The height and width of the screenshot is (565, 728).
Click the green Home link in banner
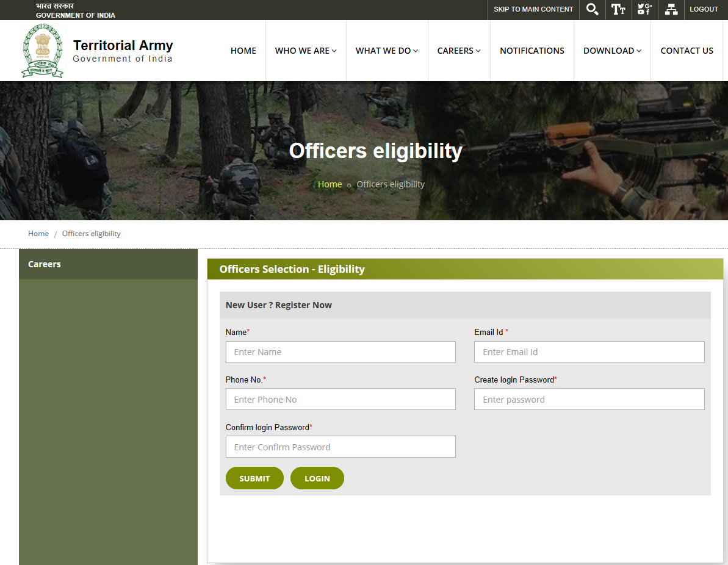pyautogui.click(x=330, y=184)
